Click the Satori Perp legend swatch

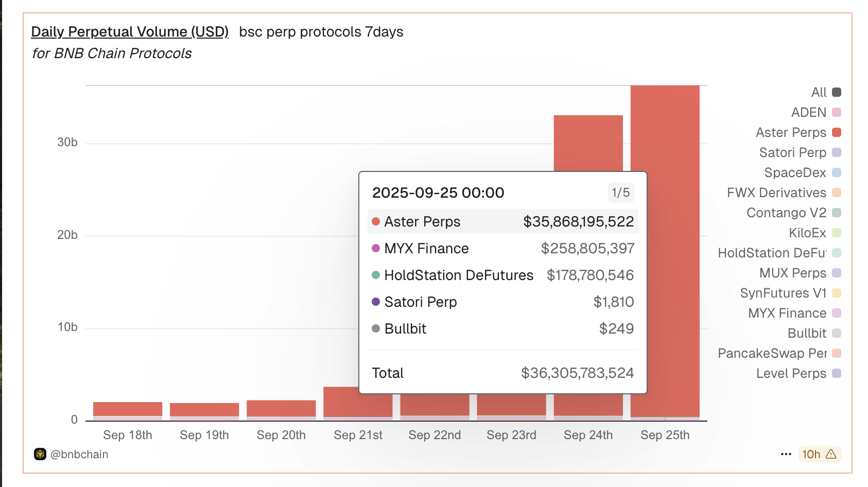[837, 152]
